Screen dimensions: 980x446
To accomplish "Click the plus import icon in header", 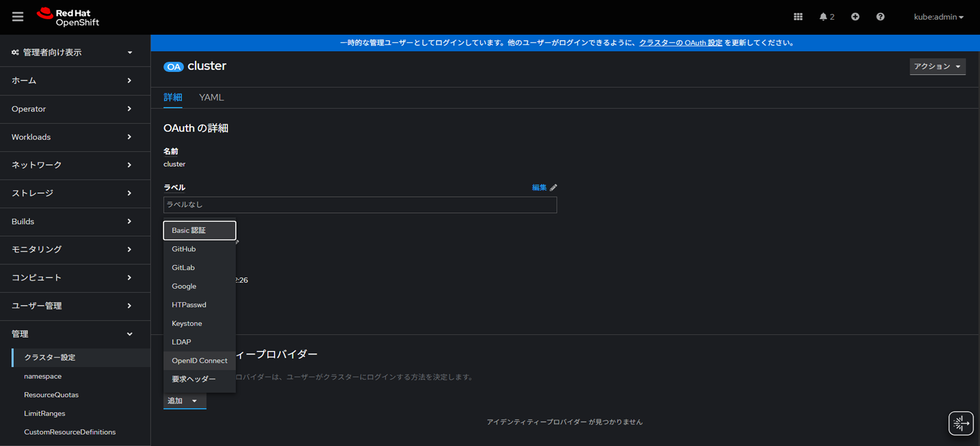I will point(855,17).
